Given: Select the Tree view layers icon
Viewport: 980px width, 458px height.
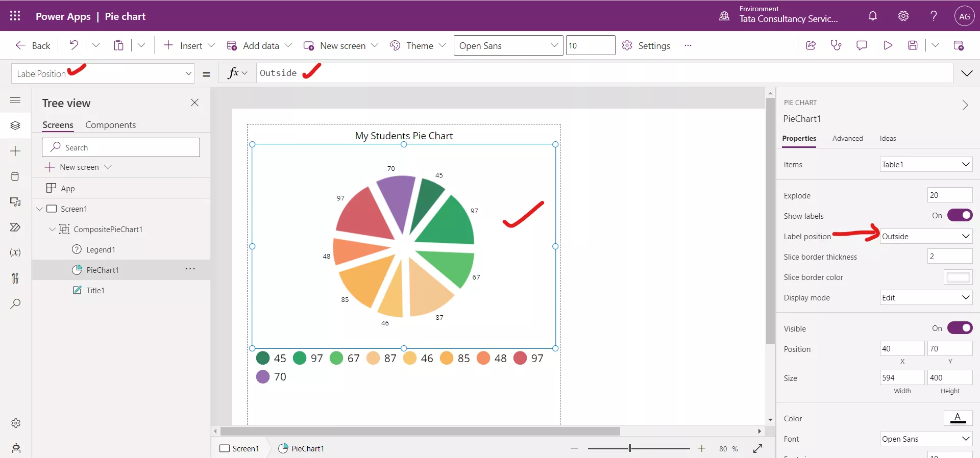Looking at the screenshot, I should pyautogui.click(x=15, y=125).
